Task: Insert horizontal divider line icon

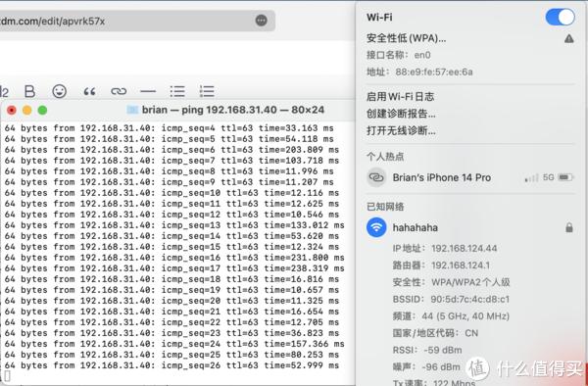Action: 148,91
